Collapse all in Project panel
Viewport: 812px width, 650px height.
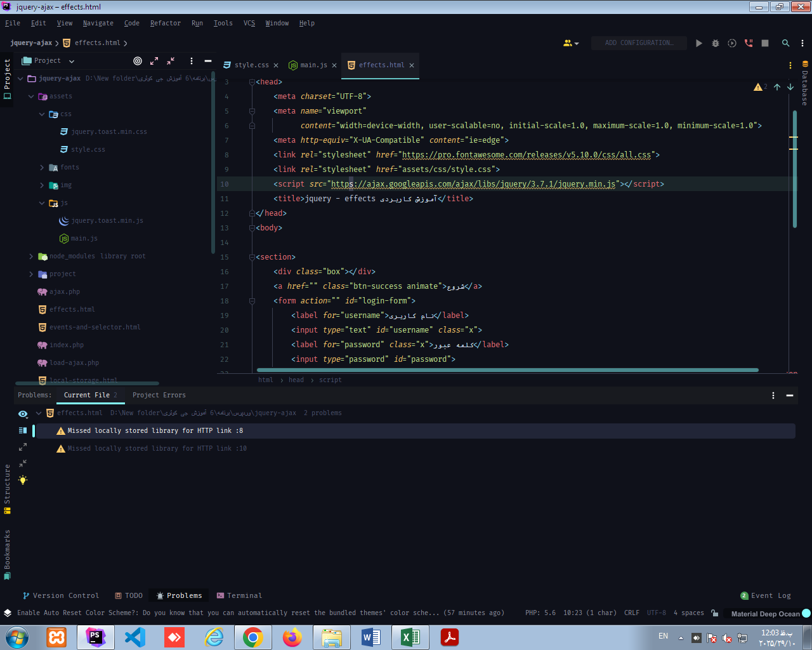tap(171, 61)
